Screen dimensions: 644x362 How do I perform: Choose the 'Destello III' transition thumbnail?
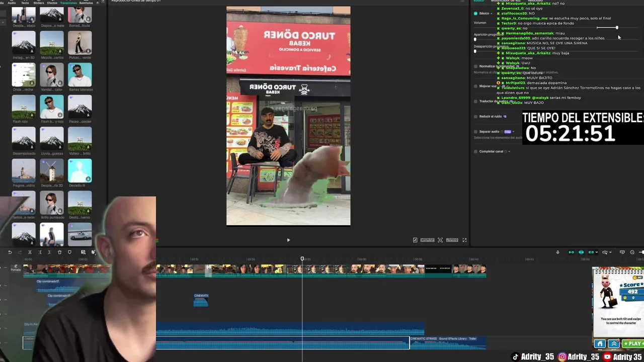(x=80, y=170)
